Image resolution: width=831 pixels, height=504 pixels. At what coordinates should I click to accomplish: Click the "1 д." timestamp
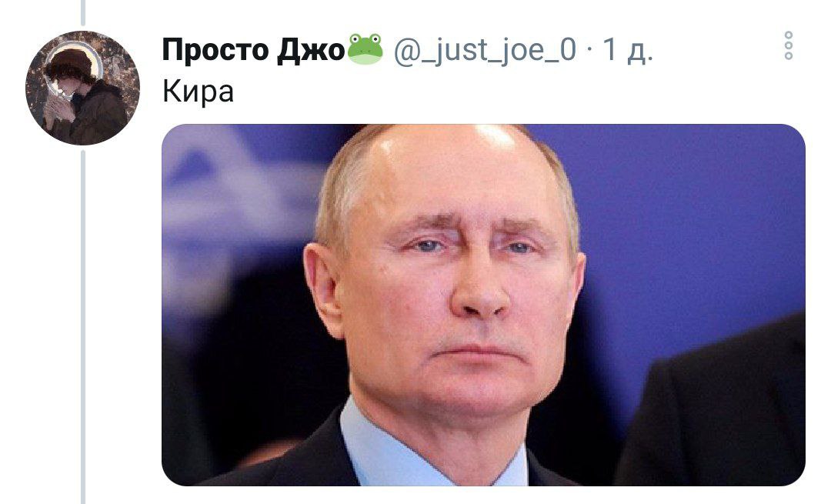628,50
